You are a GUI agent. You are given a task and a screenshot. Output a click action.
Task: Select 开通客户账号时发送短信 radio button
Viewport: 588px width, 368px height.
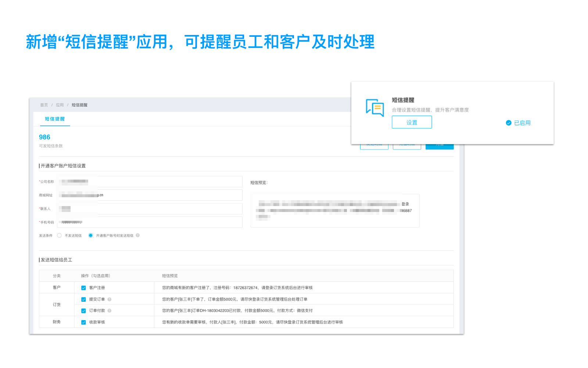click(90, 236)
